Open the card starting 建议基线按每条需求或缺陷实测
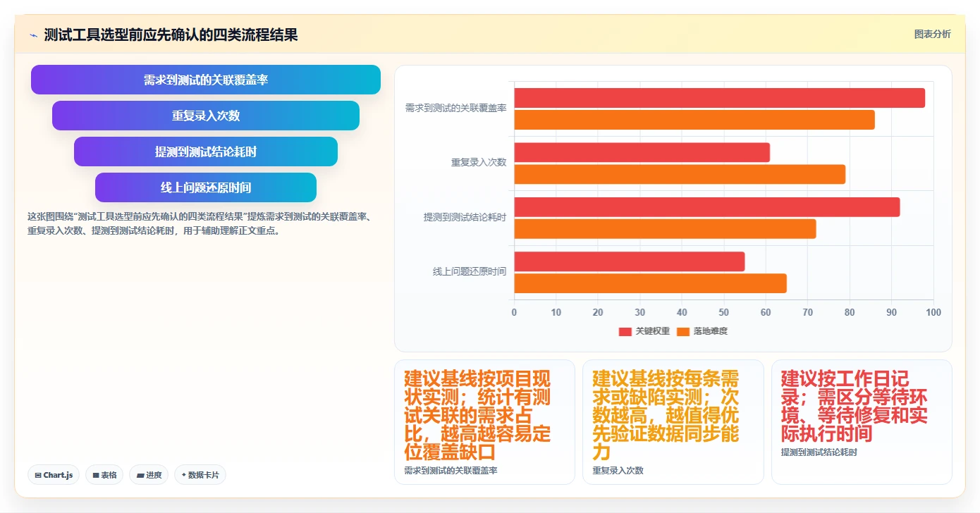980x513 pixels. coord(673,422)
